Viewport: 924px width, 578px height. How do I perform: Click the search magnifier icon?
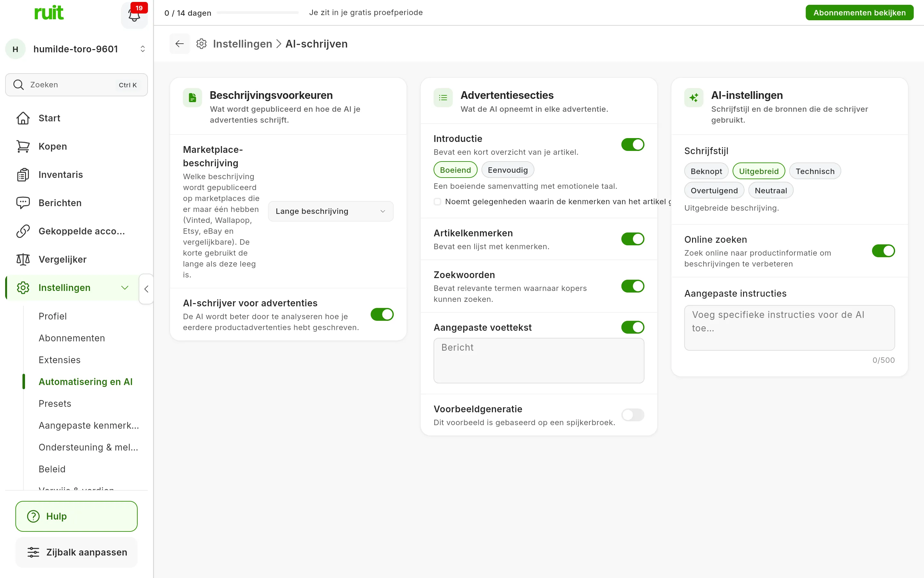18,84
